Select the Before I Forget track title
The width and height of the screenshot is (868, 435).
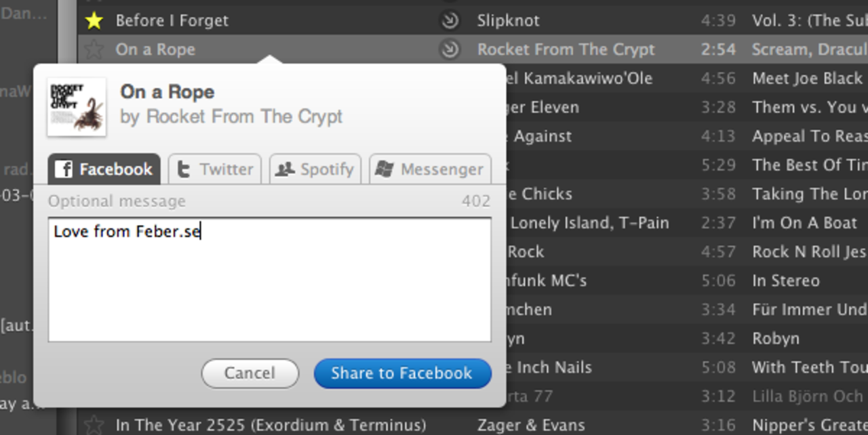coord(172,20)
